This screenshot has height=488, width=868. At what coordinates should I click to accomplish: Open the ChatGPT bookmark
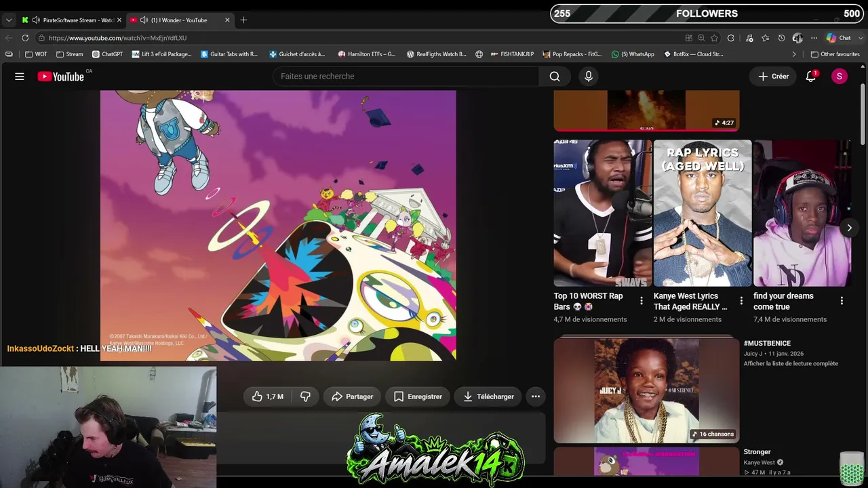(107, 54)
